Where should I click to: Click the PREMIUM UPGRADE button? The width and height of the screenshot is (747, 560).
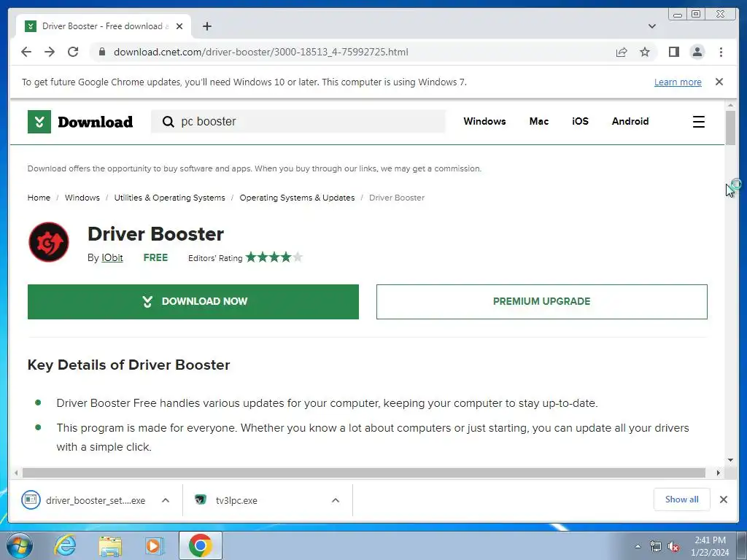tap(542, 301)
